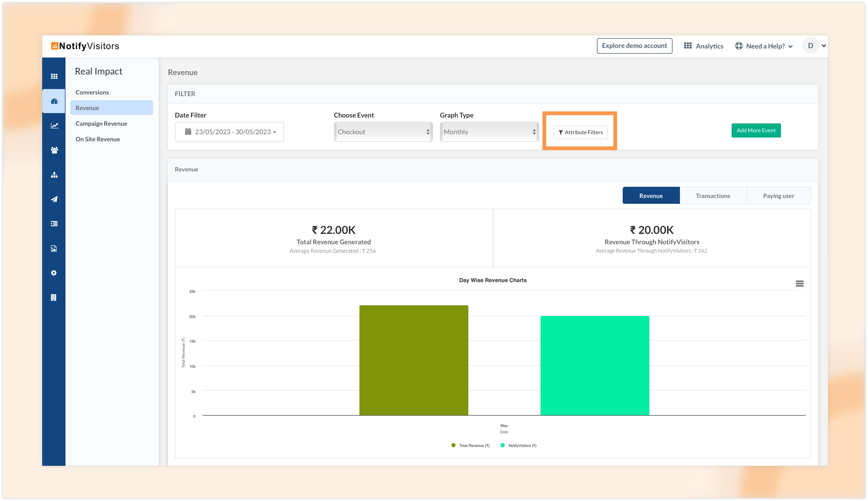This screenshot has height=501, width=868.
Task: Open the chart hamburger menu icon
Action: point(800,284)
